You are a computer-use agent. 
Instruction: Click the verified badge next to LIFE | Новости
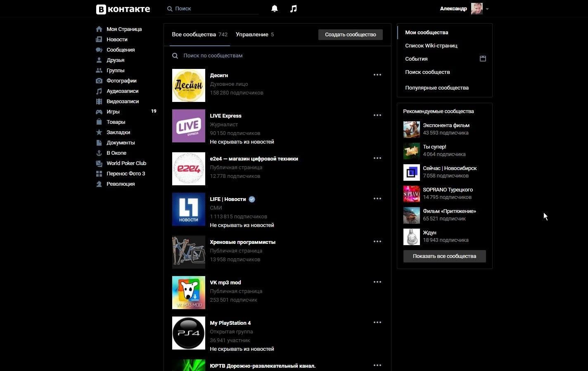pyautogui.click(x=252, y=199)
